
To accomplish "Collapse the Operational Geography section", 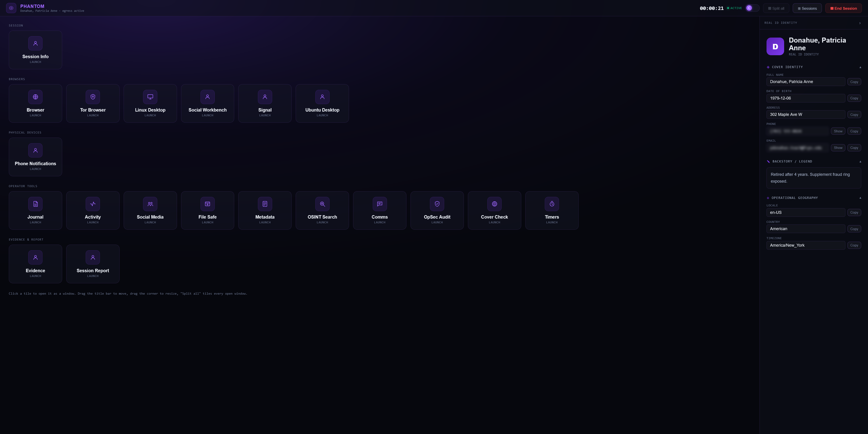I will (860, 198).
